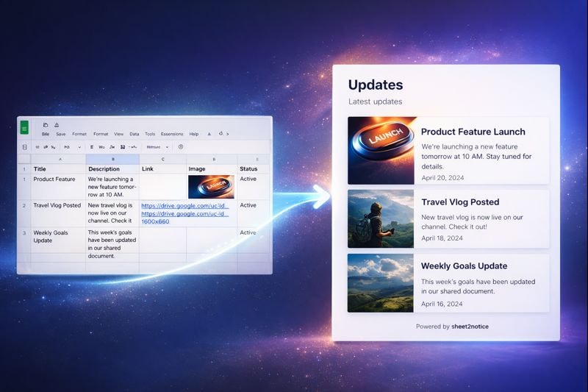The image size is (588, 392).
Task: Open the Bile menu
Action: [46, 134]
